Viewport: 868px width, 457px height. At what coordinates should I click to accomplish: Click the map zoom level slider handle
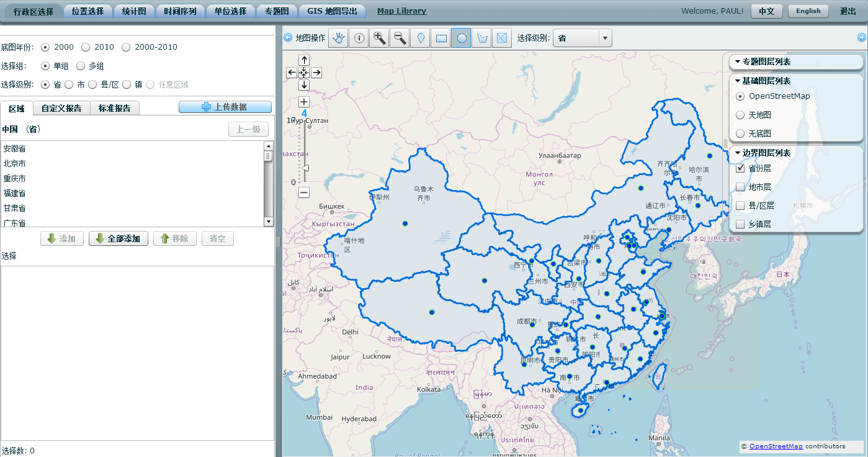[305, 168]
